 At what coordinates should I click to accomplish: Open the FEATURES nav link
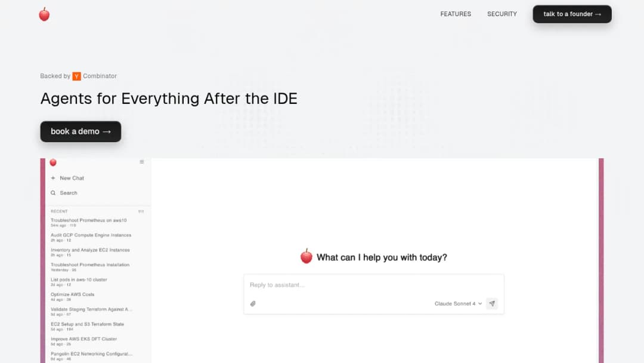click(x=456, y=14)
